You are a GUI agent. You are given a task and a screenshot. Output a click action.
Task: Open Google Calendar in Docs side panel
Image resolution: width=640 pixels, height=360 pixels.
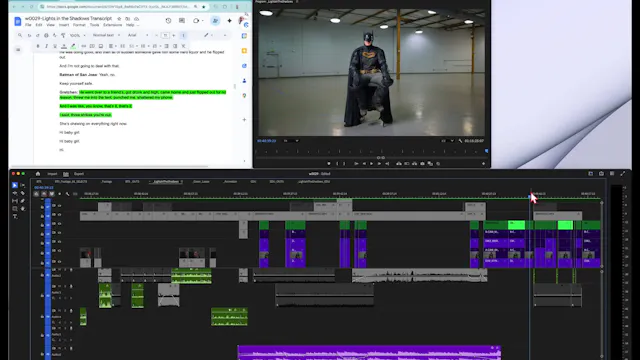(244, 36)
